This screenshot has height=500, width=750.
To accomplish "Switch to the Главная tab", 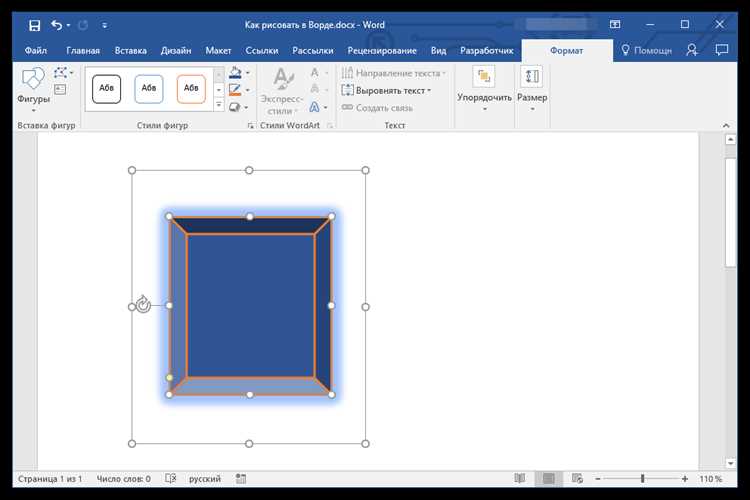I will point(83,50).
